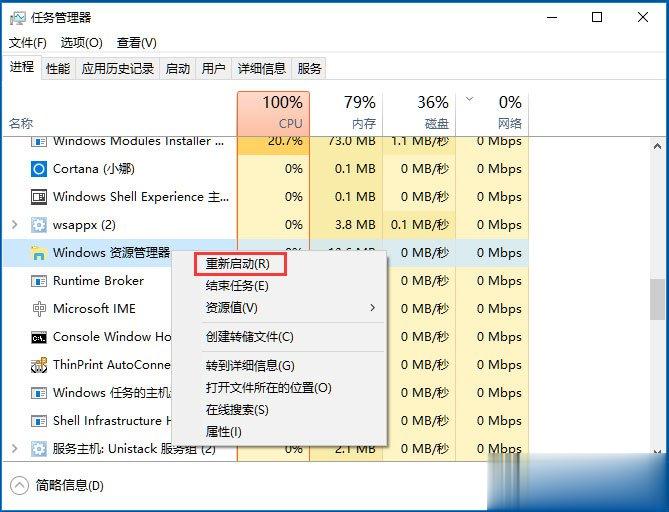The height and width of the screenshot is (512, 669).
Task: Select the Windows 资源管理器 process name
Action: pyautogui.click(x=111, y=253)
